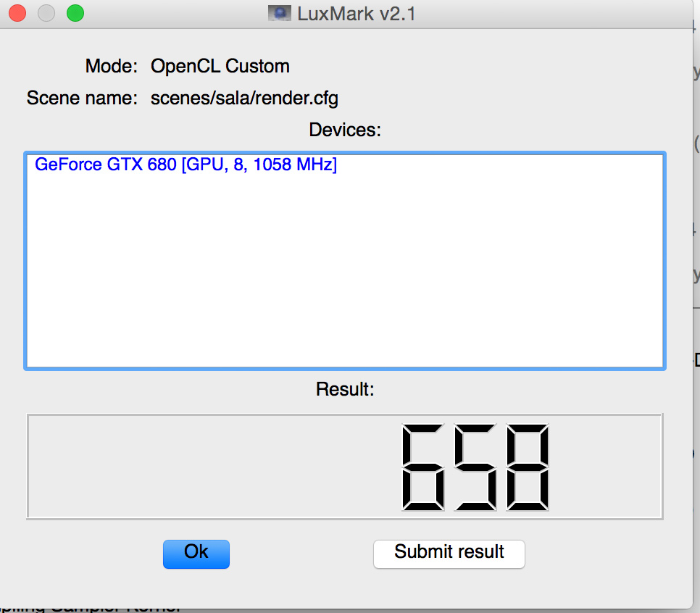Click the Scene name: label
Viewport: 700px width, 613px height.
[x=82, y=98]
